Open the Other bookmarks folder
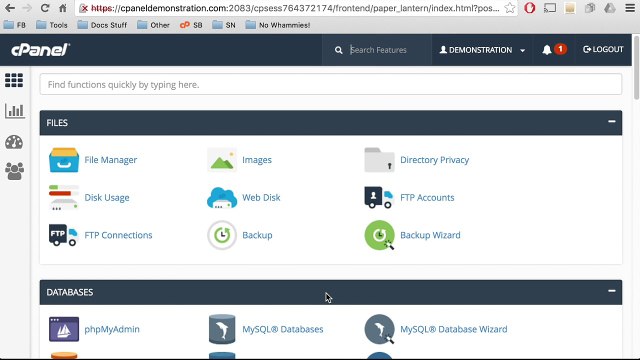 [x=153, y=25]
